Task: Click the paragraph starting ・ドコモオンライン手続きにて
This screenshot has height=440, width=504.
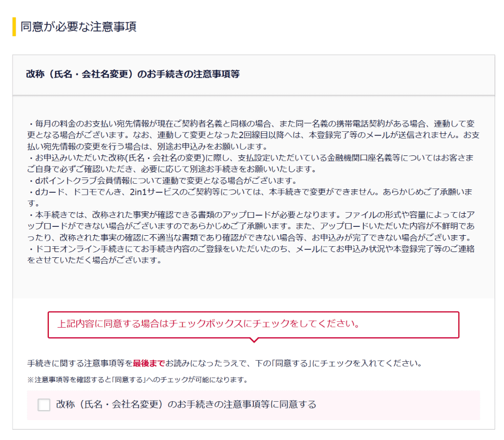Action: (x=251, y=254)
